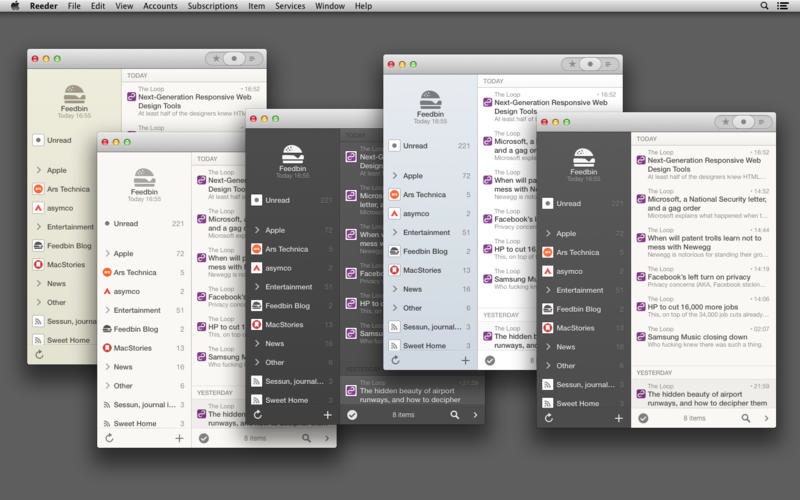Select MacStories feed icon in rightmost window
The image size is (800, 500).
coord(547,328)
